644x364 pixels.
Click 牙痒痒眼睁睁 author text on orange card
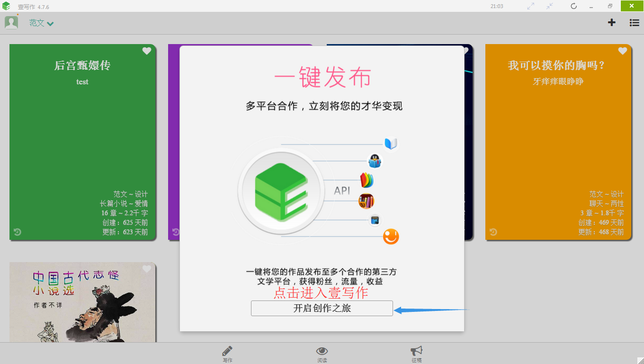click(x=558, y=82)
